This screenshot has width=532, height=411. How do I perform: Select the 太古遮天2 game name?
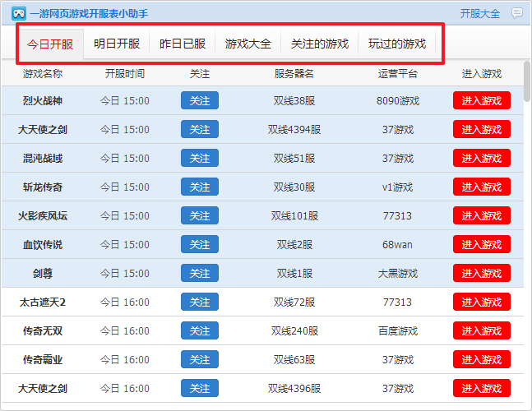coord(43,302)
